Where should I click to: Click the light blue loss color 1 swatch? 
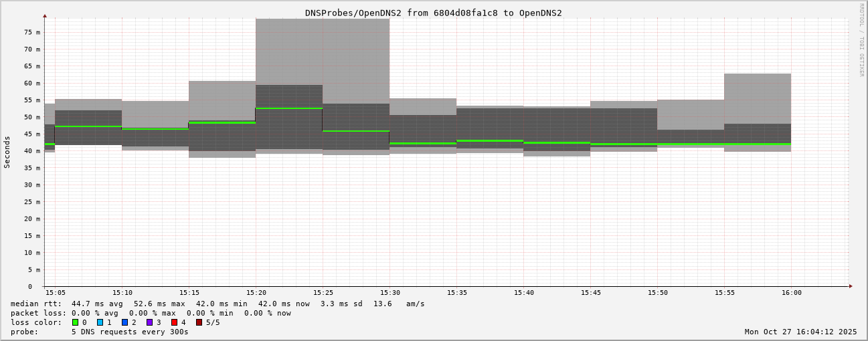100,322
